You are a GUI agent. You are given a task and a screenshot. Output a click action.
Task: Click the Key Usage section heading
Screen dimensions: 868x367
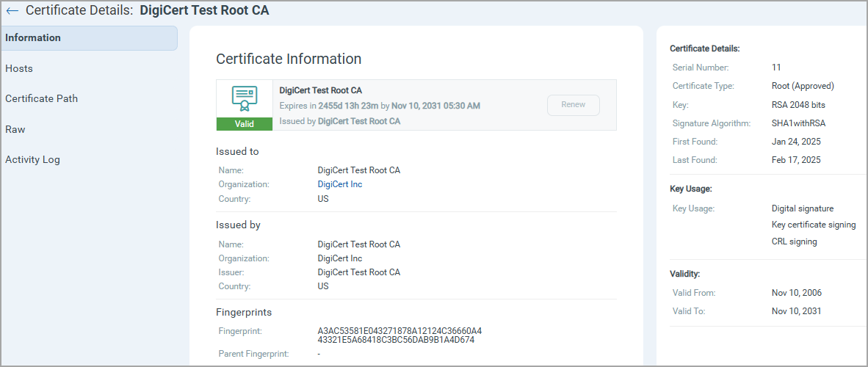691,189
